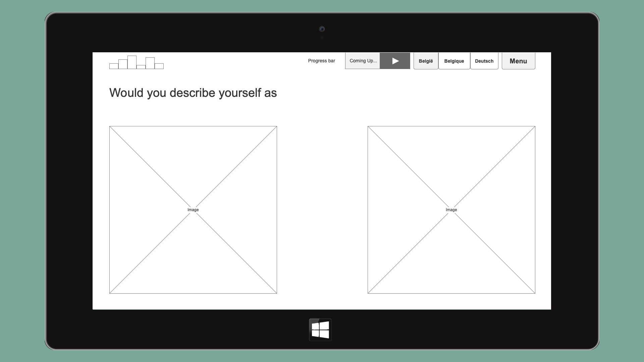Click the 'Image' label in left placeholder
This screenshot has width=644, height=362.
[x=193, y=210]
